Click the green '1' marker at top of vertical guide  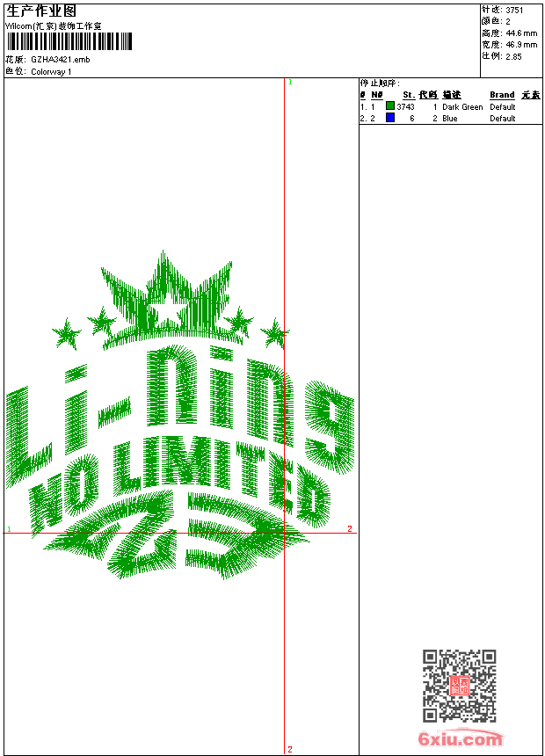click(x=290, y=82)
